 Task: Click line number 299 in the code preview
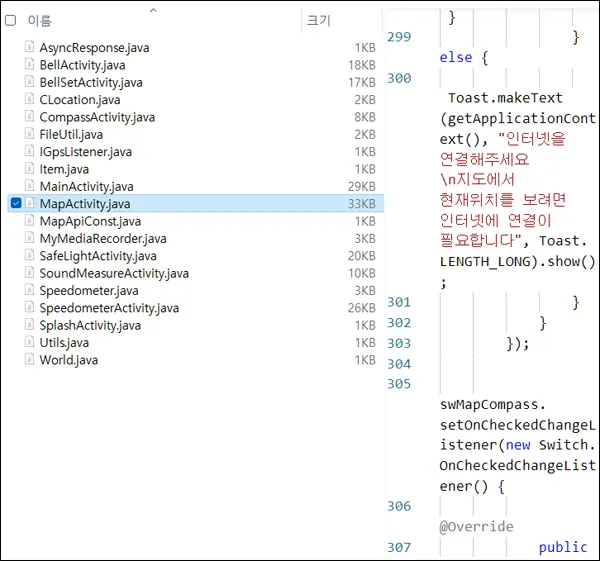pos(399,37)
